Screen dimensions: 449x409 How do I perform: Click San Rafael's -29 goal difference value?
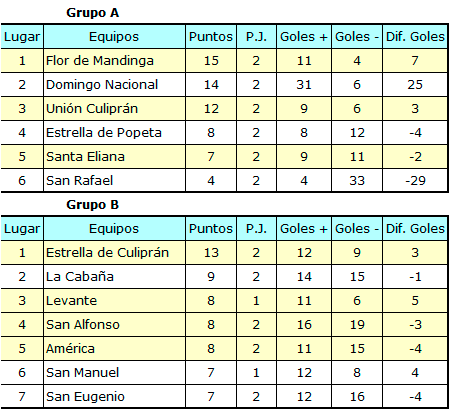point(415,180)
